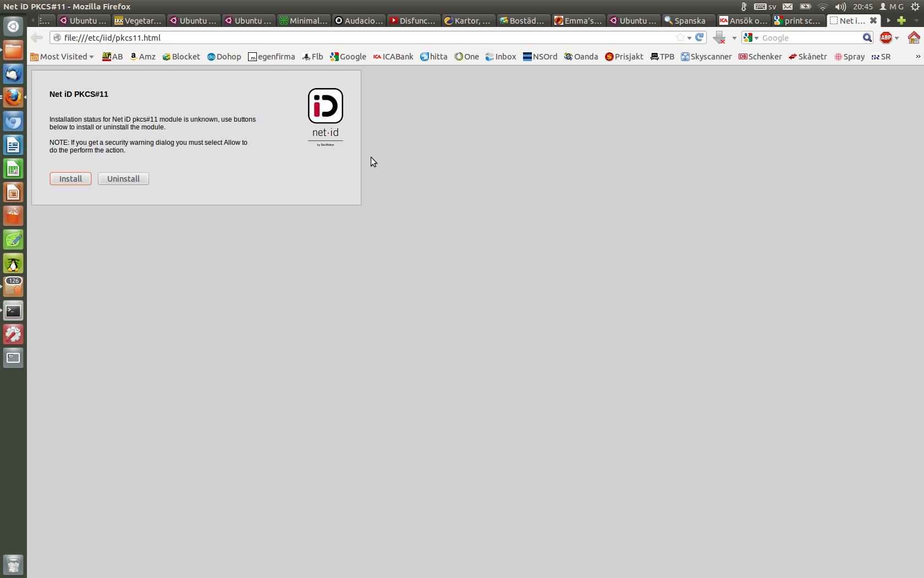The height and width of the screenshot is (578, 924).
Task: Open LibreOffice Writer in launcher
Action: (x=13, y=145)
